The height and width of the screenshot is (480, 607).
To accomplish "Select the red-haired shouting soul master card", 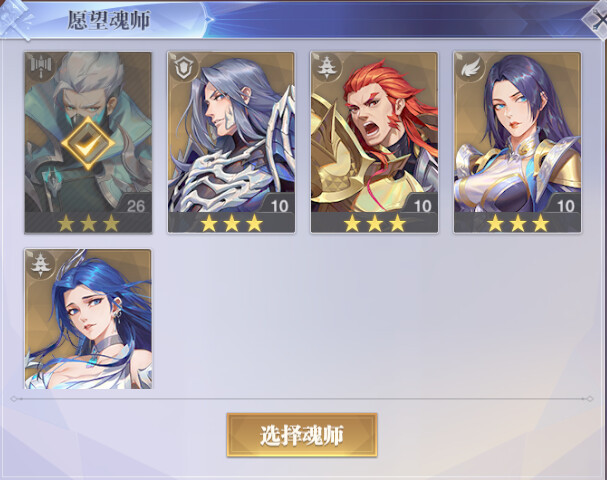I will click(x=374, y=142).
